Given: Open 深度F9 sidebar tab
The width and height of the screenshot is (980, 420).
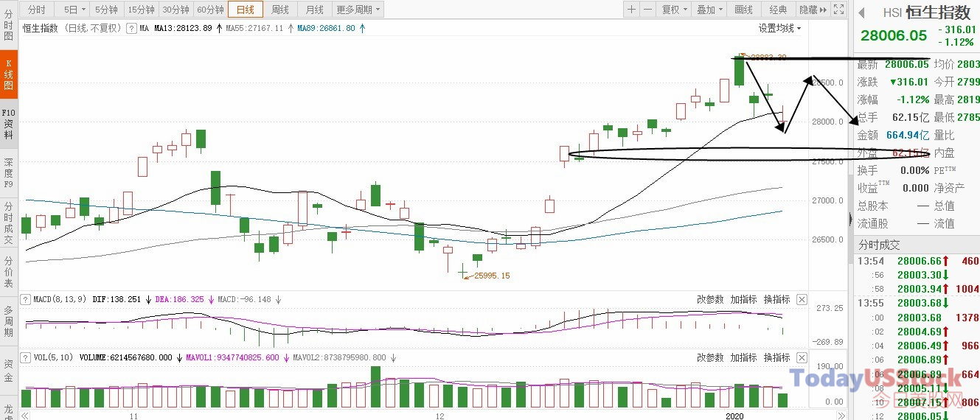Looking at the screenshot, I should point(9,172).
